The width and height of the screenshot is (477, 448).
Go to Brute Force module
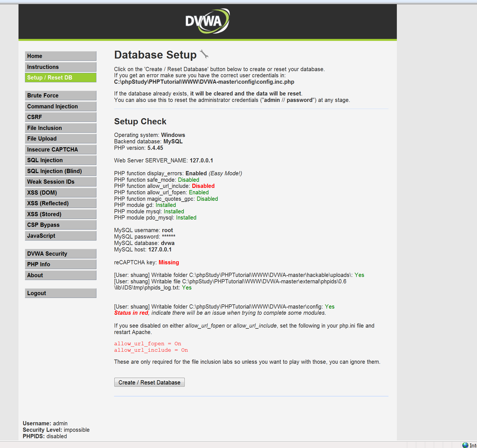coord(61,95)
